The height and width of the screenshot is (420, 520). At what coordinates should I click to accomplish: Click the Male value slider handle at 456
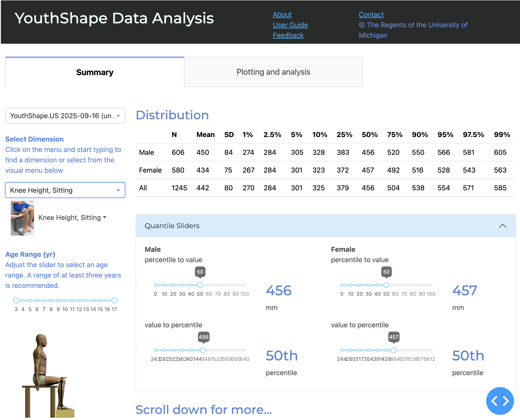pos(203,350)
